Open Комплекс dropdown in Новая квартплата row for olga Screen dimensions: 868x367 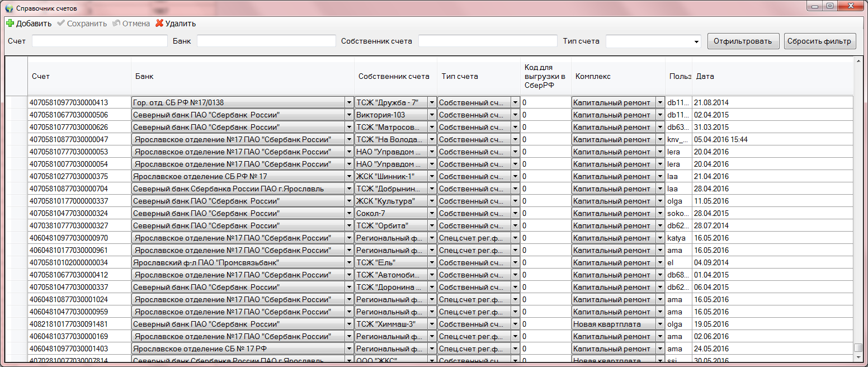click(x=660, y=324)
